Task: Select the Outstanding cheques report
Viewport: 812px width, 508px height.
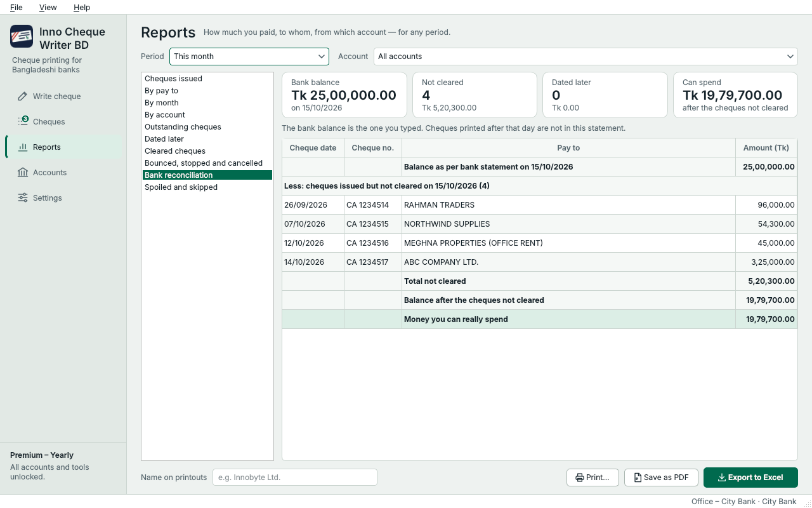Action: pos(207,127)
